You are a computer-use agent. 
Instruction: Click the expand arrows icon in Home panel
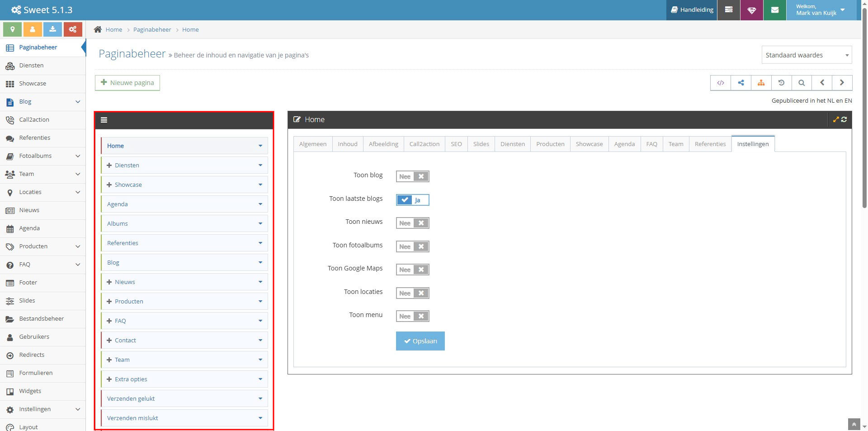[x=836, y=119]
